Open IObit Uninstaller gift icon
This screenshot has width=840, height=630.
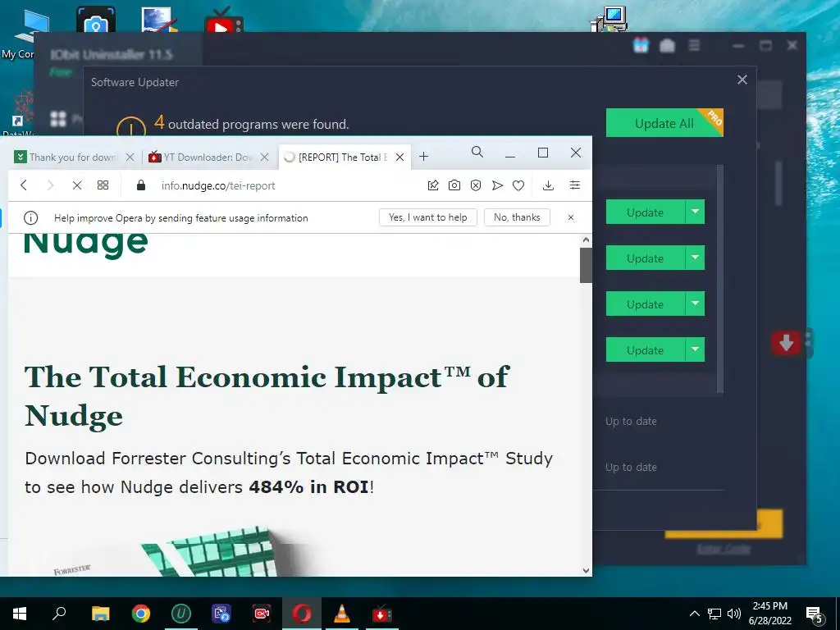tap(641, 46)
